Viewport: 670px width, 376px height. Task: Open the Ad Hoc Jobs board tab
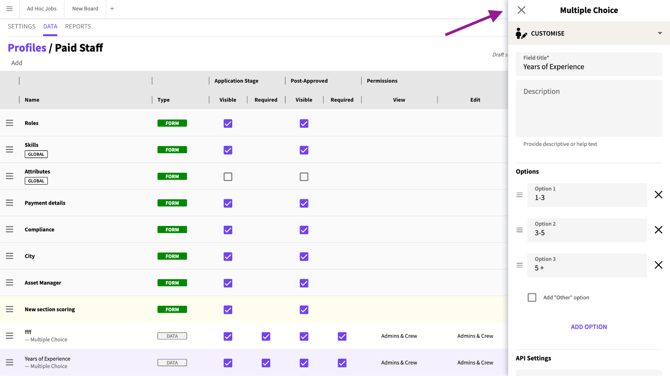coord(41,9)
